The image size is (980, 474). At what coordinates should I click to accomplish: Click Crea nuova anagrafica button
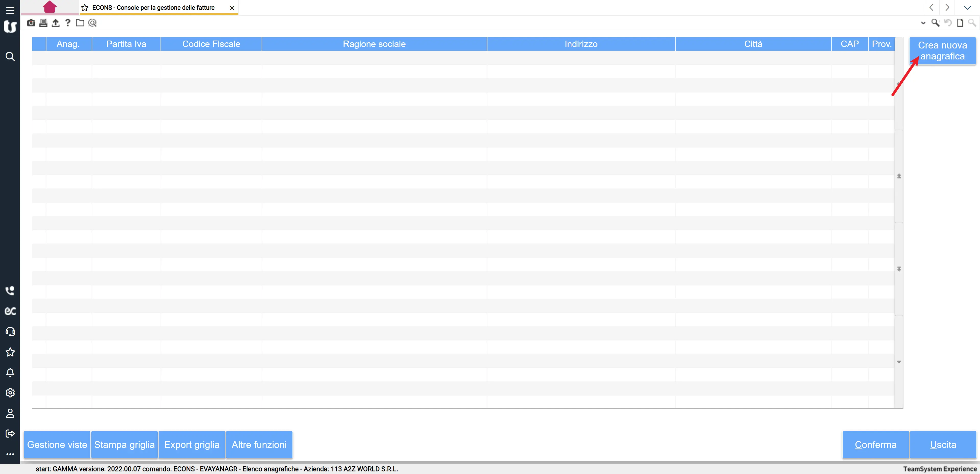click(942, 51)
